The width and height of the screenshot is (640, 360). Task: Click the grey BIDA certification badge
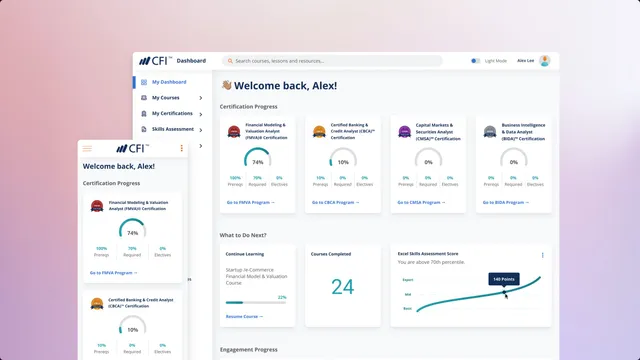[x=490, y=132]
